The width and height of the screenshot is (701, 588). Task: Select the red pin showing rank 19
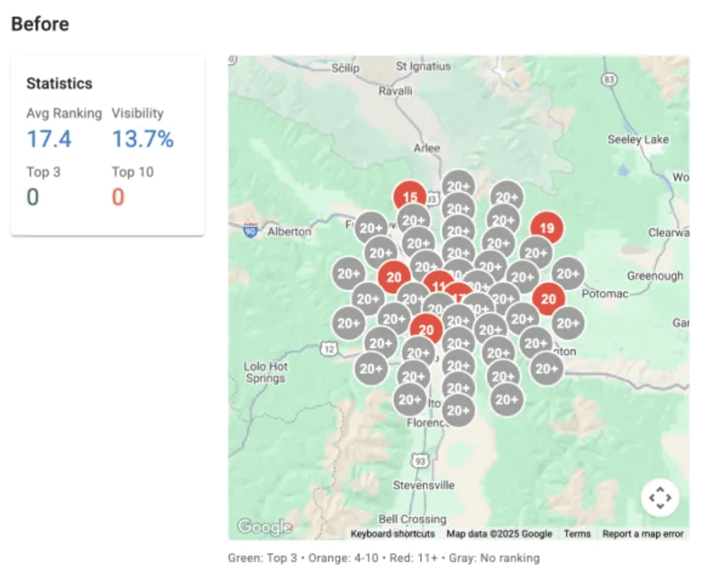[547, 228]
